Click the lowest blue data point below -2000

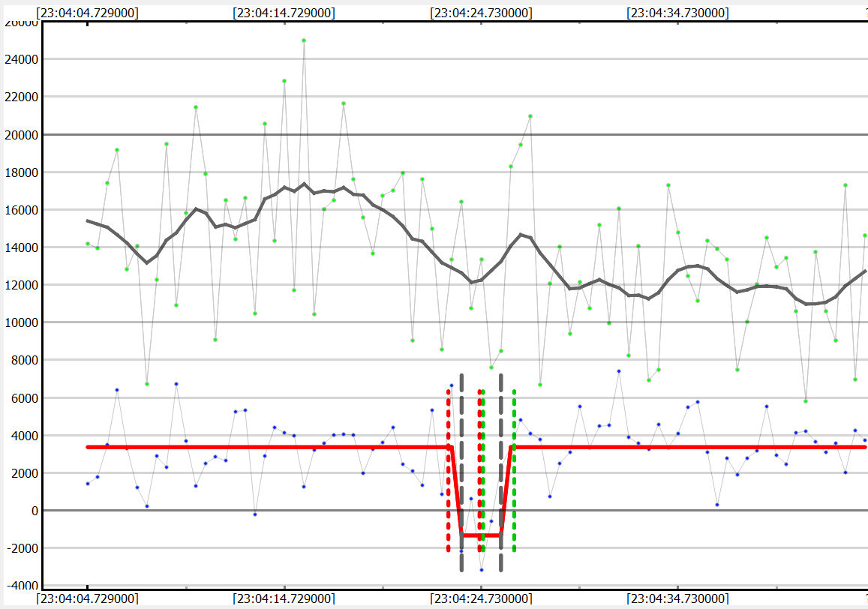coord(482,570)
